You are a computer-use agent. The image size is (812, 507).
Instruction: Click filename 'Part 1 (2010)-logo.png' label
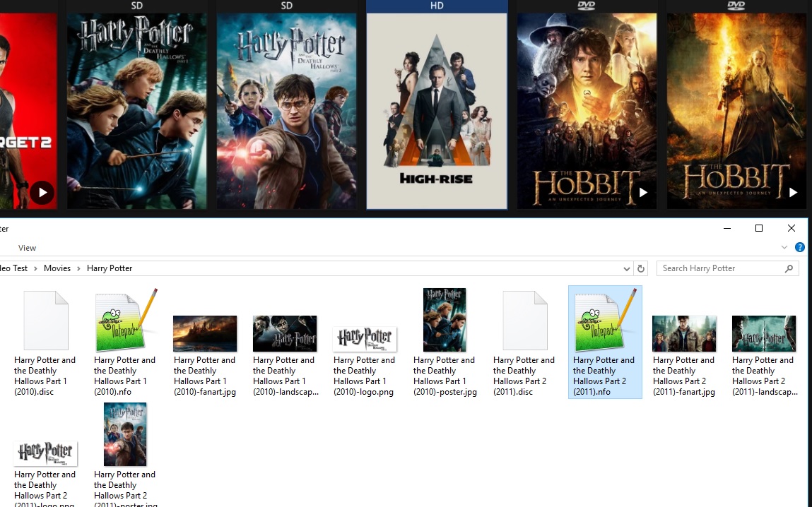[364, 376]
